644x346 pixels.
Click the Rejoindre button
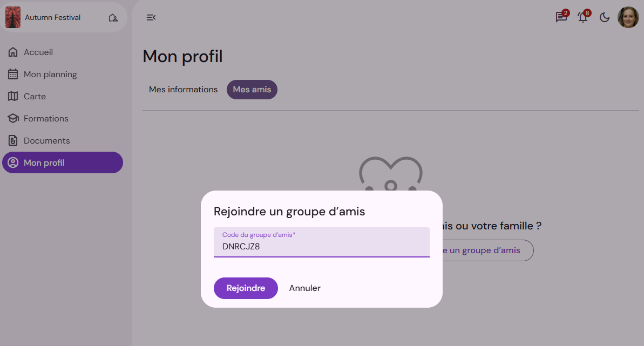coord(246,288)
